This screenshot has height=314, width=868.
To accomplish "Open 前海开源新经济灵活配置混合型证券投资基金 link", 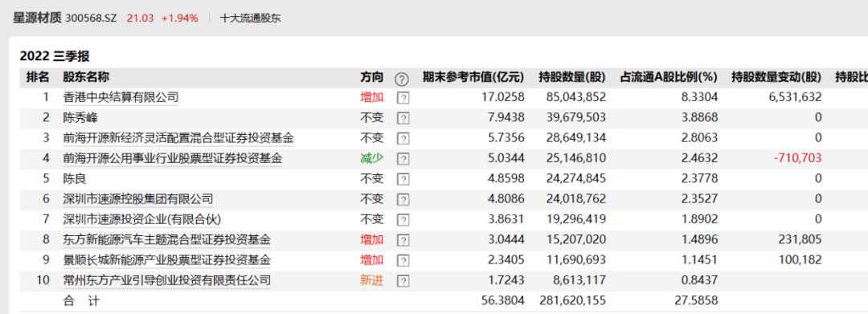I will (x=178, y=138).
